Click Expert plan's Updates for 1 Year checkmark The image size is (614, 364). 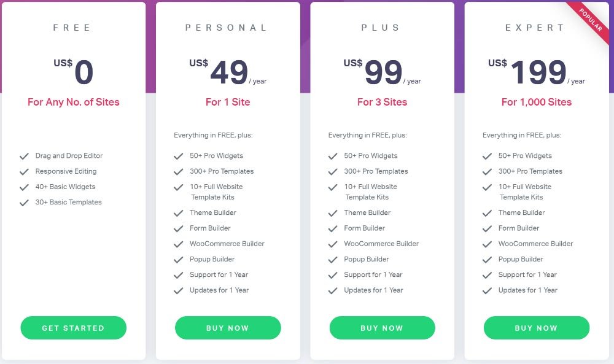[487, 291]
